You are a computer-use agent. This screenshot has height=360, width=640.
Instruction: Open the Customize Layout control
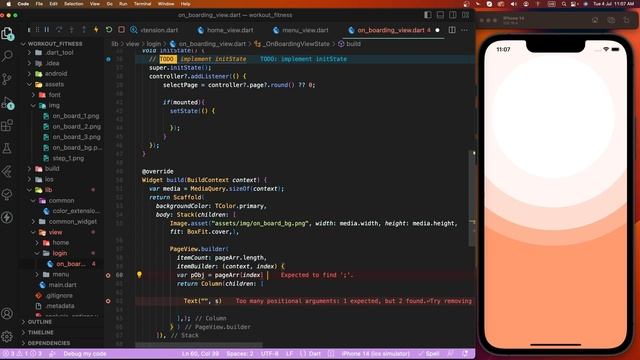(465, 15)
